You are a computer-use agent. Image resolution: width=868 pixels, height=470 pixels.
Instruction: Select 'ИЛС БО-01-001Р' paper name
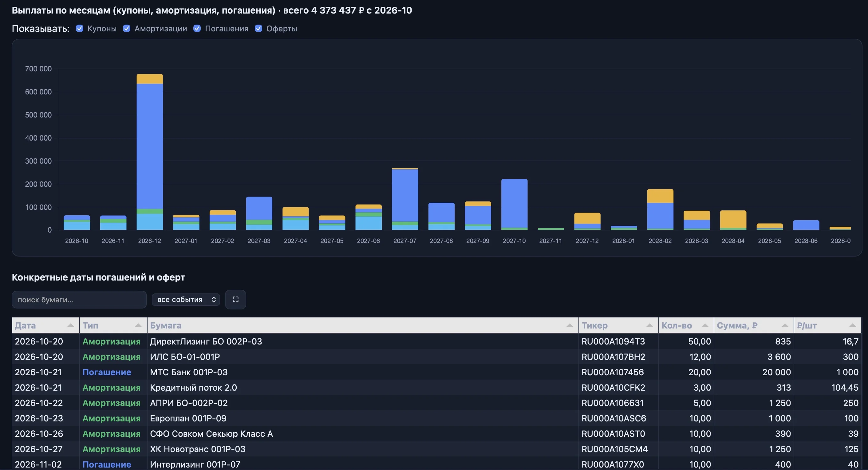coord(185,357)
